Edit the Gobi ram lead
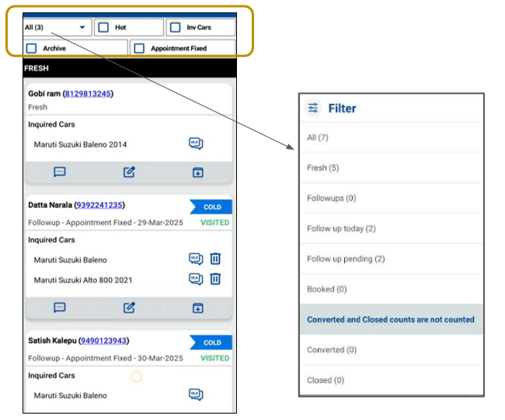505x420 pixels. (129, 172)
